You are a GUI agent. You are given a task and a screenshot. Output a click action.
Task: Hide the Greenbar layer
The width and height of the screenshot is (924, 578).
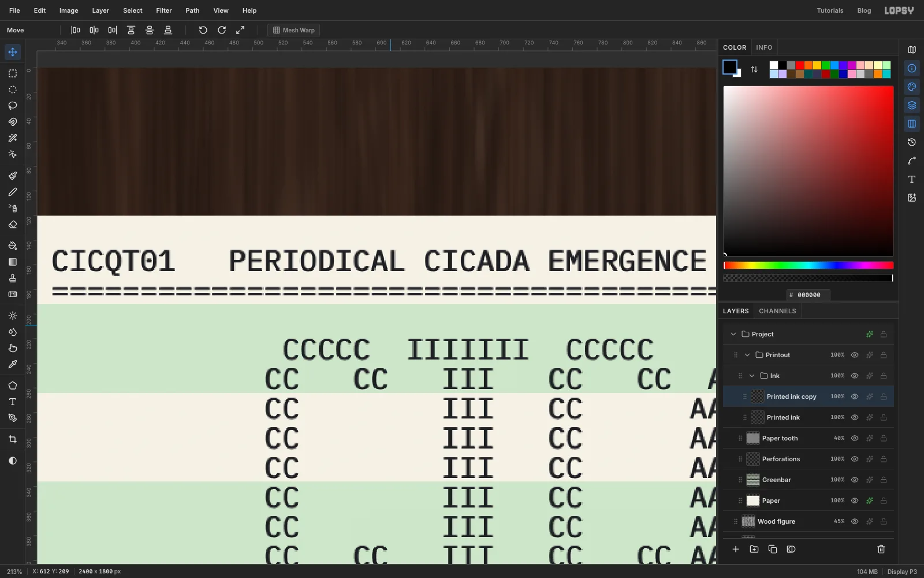pyautogui.click(x=855, y=480)
